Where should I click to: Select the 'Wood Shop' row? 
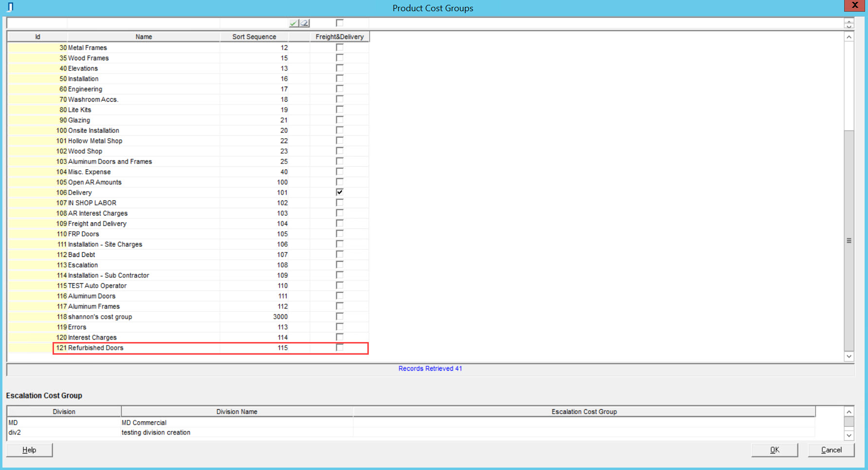coord(188,151)
